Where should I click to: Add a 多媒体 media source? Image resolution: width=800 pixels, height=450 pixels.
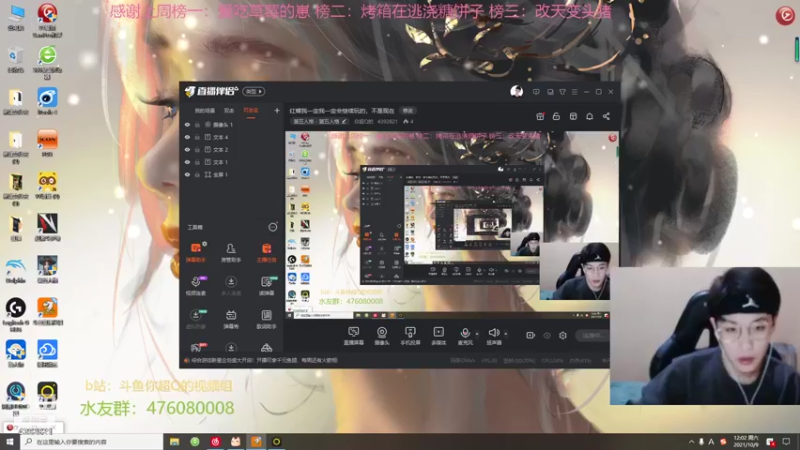(438, 336)
